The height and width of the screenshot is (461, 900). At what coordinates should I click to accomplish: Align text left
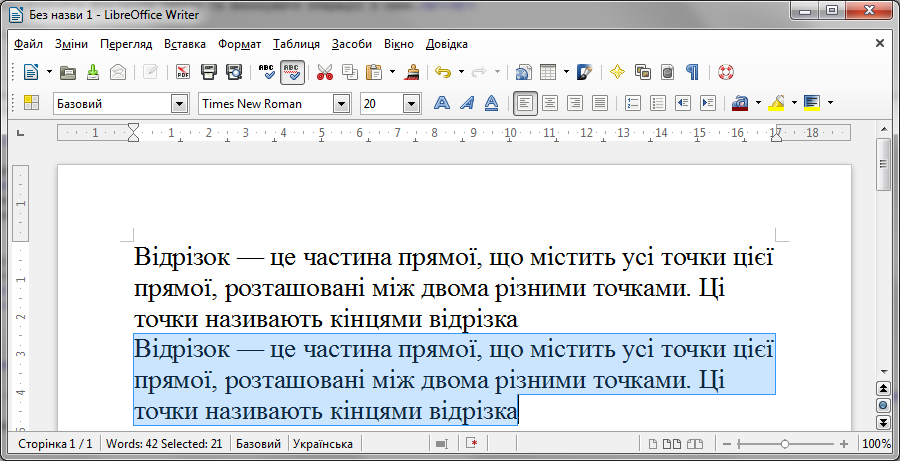(x=525, y=103)
